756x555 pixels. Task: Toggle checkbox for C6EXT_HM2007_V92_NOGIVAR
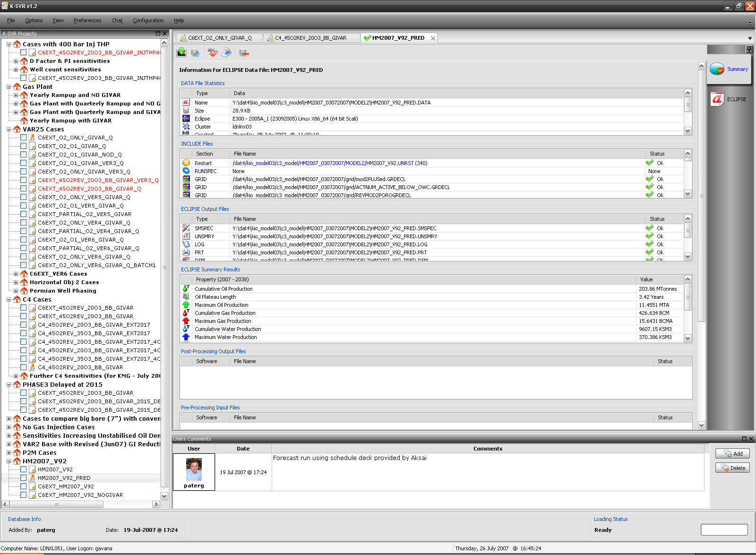[x=23, y=495]
